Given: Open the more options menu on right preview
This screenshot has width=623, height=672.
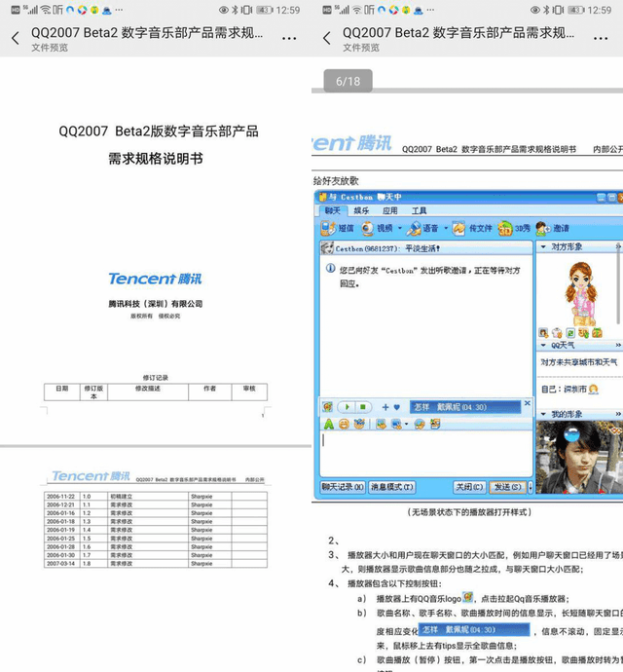Looking at the screenshot, I should pos(601,39).
